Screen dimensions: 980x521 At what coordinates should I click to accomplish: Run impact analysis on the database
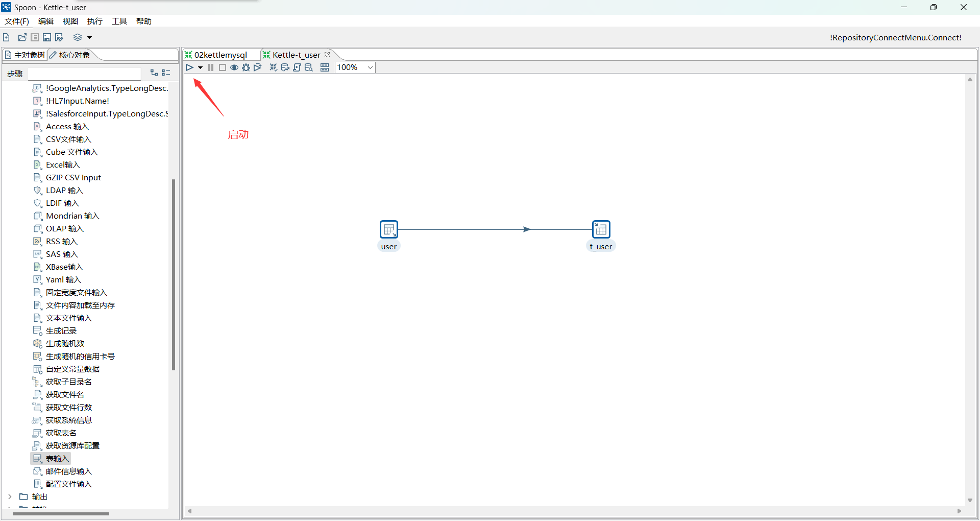click(x=285, y=67)
